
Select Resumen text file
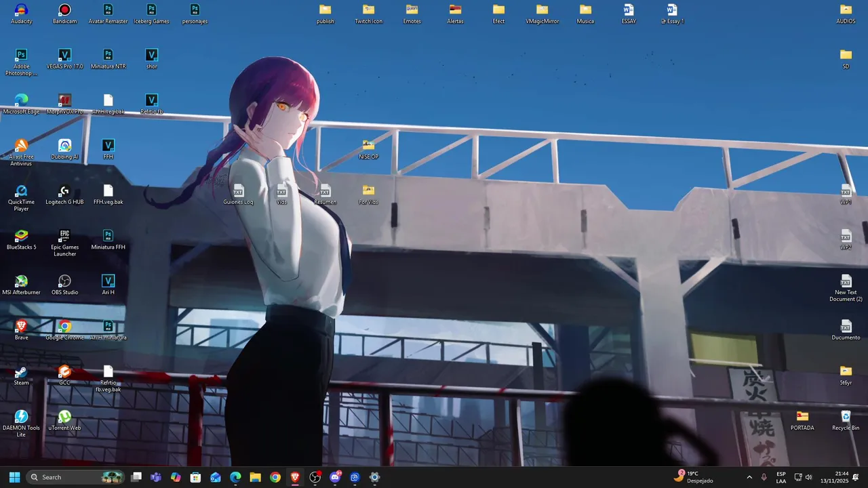pos(325,195)
